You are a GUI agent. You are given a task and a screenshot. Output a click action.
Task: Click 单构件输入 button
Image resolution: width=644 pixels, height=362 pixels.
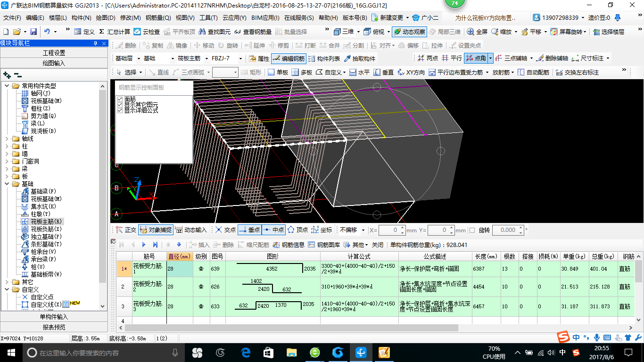point(54,317)
